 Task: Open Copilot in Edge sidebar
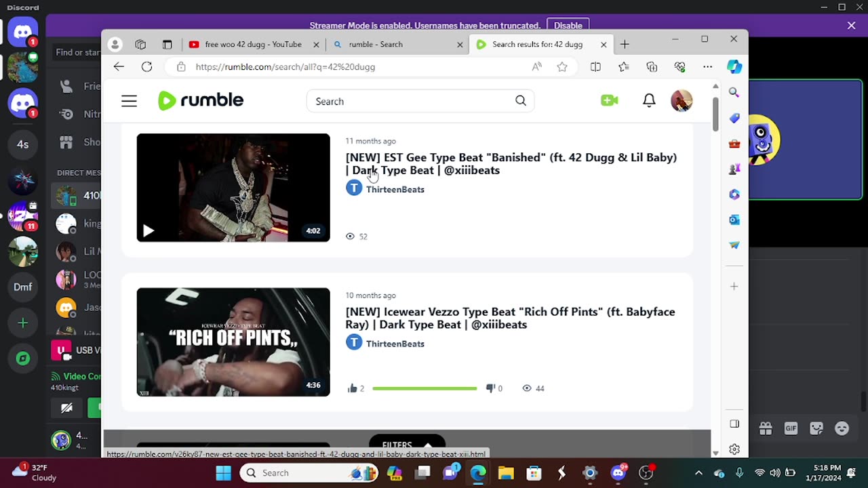point(734,66)
